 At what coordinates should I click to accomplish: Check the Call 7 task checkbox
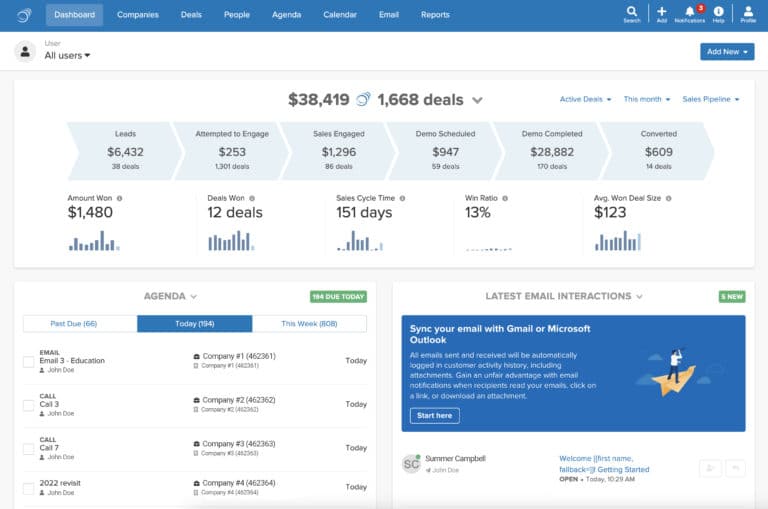point(29,446)
